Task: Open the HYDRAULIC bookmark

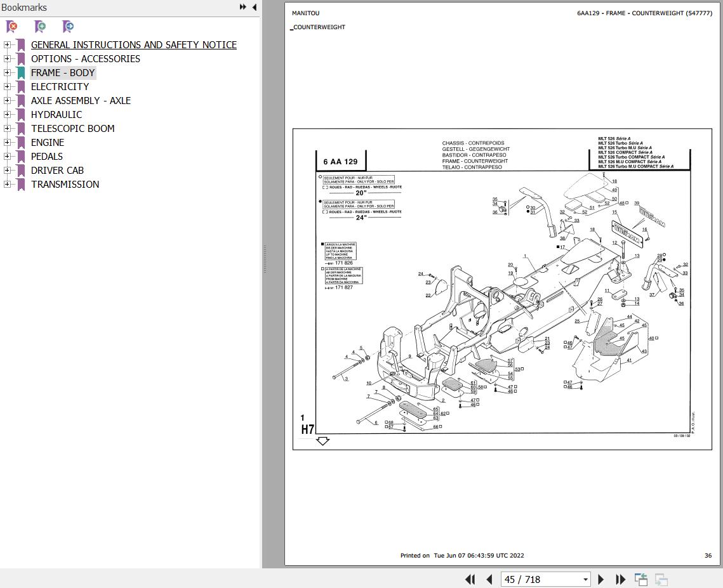Action: (56, 114)
